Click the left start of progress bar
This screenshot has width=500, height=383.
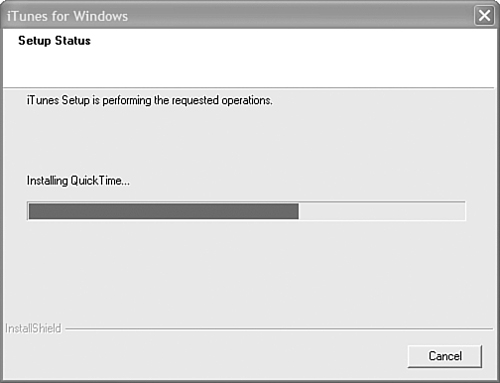31,211
